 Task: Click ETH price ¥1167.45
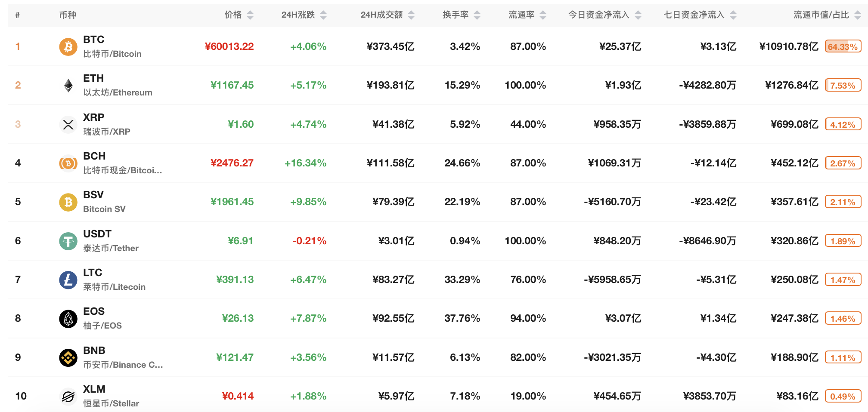tap(232, 85)
